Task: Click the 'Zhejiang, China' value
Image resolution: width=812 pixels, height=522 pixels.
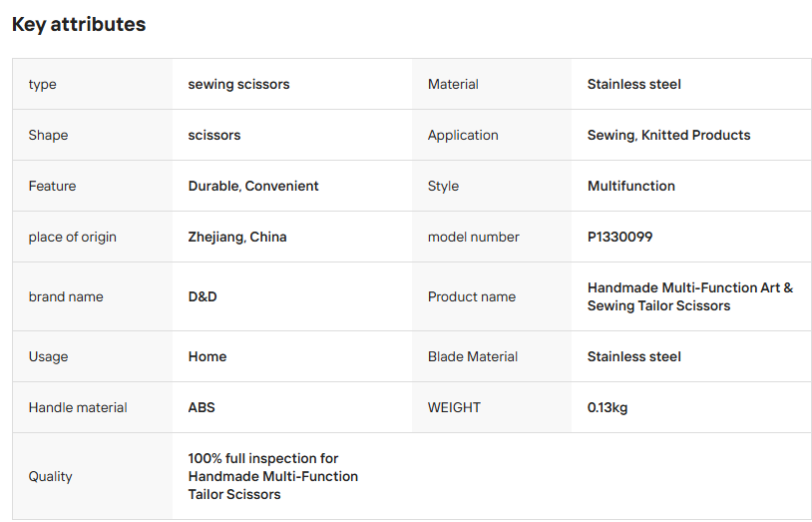Action: (x=237, y=237)
